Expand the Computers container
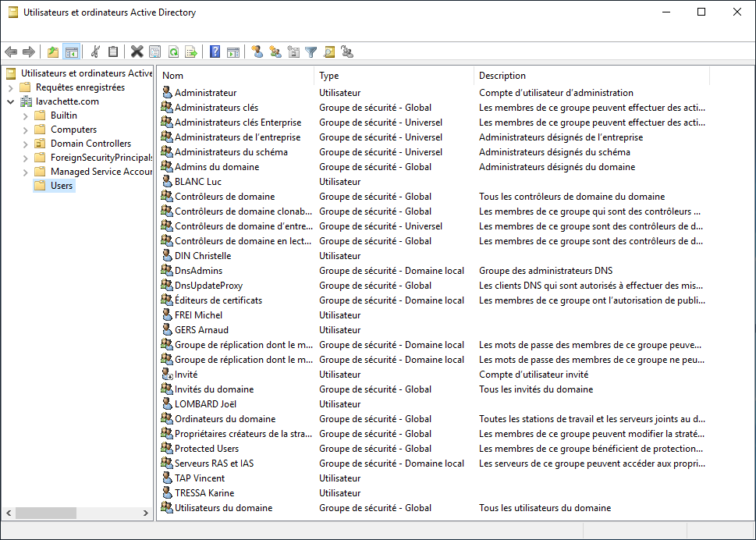 tap(26, 130)
